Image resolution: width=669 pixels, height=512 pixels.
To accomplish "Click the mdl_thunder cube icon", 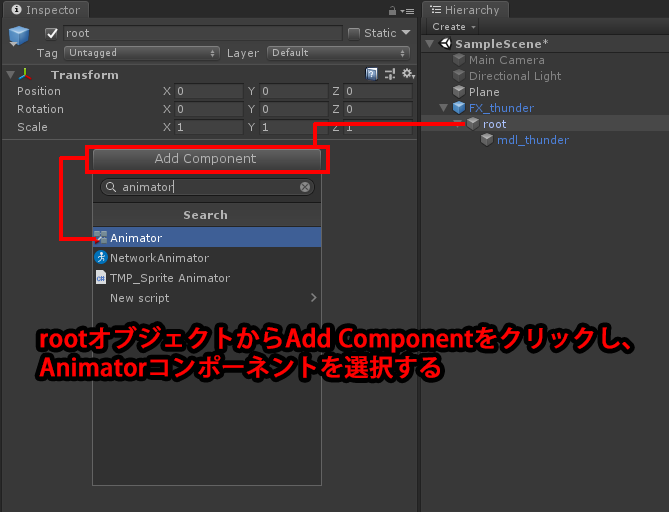I will [x=487, y=140].
